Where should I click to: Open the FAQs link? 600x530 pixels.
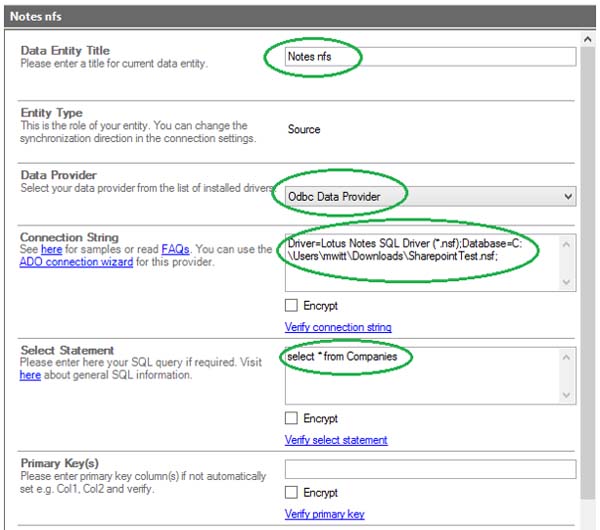pos(175,249)
